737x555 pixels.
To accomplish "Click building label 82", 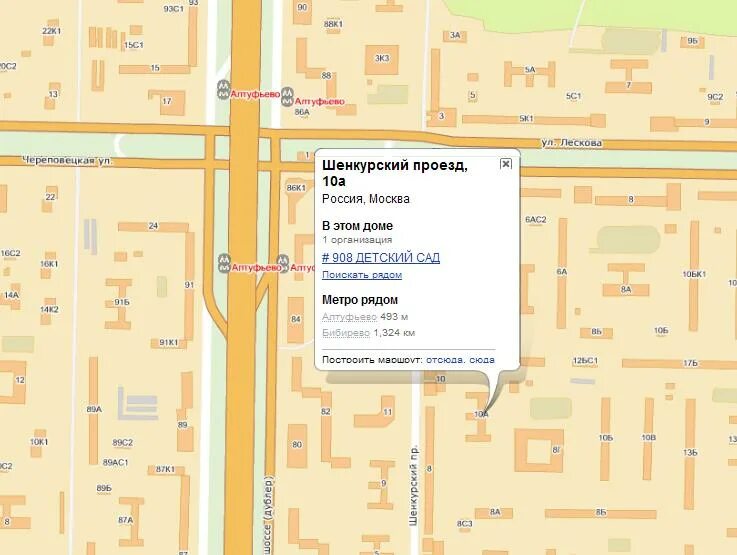I will coord(326,411).
